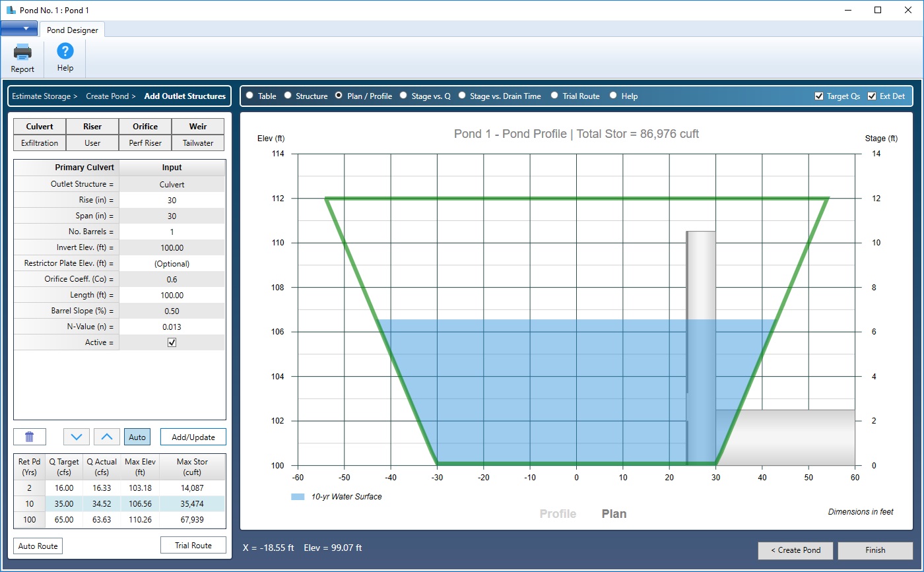Open the Exfiltration tab

point(39,143)
